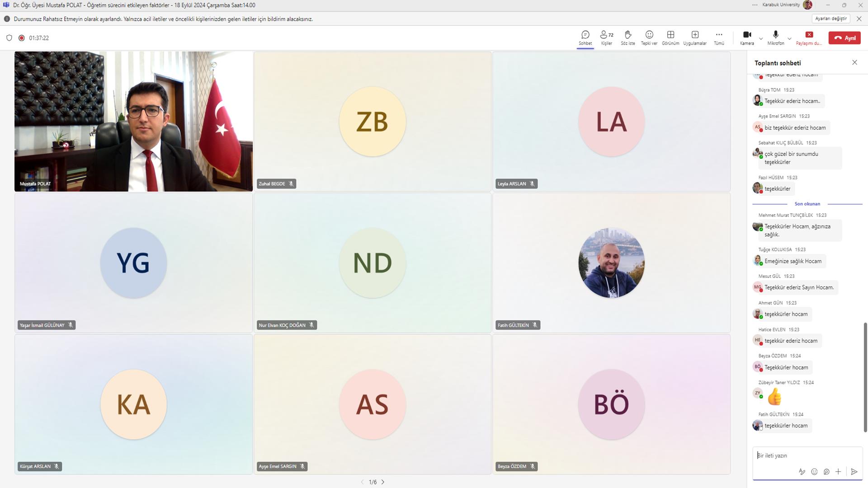
Task: Open the emoji picker in chat
Action: pos(814,472)
